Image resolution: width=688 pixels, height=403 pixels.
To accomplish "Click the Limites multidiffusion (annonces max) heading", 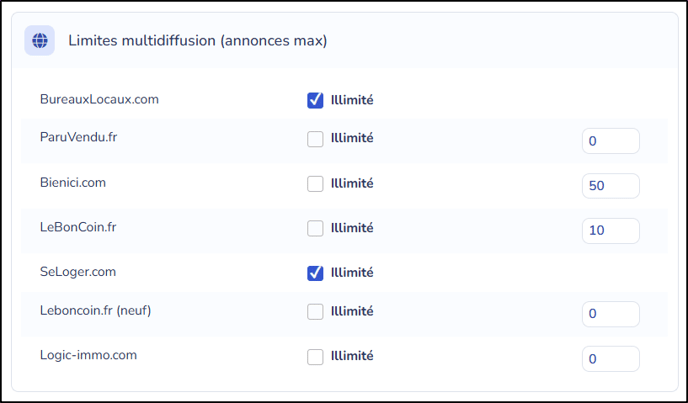I will click(x=197, y=40).
